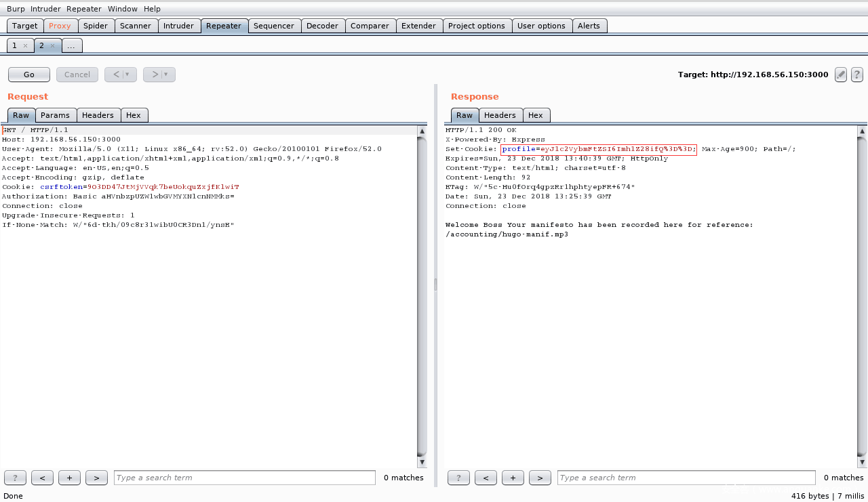Close Repeater tab 1 with its x
This screenshot has width=868, height=502.
tap(25, 45)
